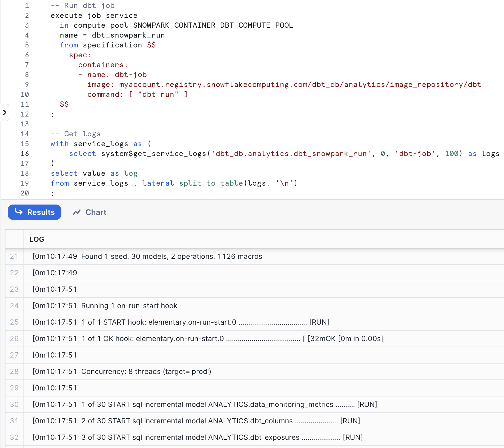
Task: Select row 32 dbt_exposures log entry
Action: [x=255, y=437]
